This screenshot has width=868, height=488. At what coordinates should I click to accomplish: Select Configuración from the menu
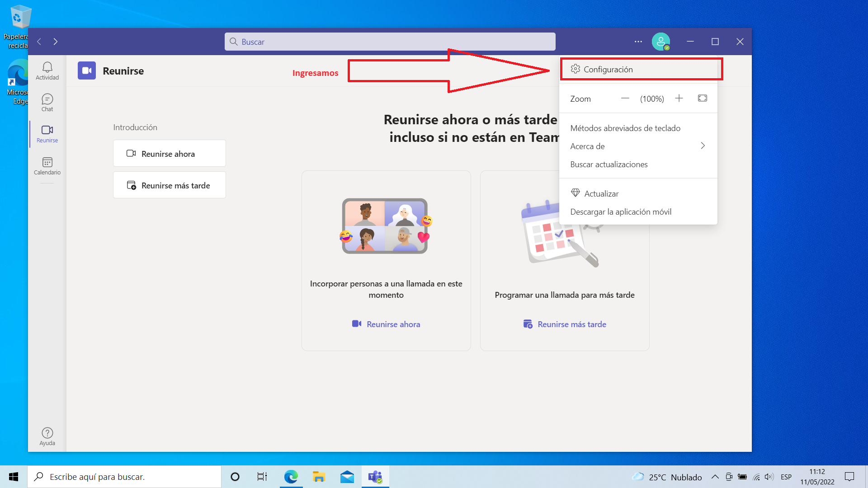tap(608, 69)
